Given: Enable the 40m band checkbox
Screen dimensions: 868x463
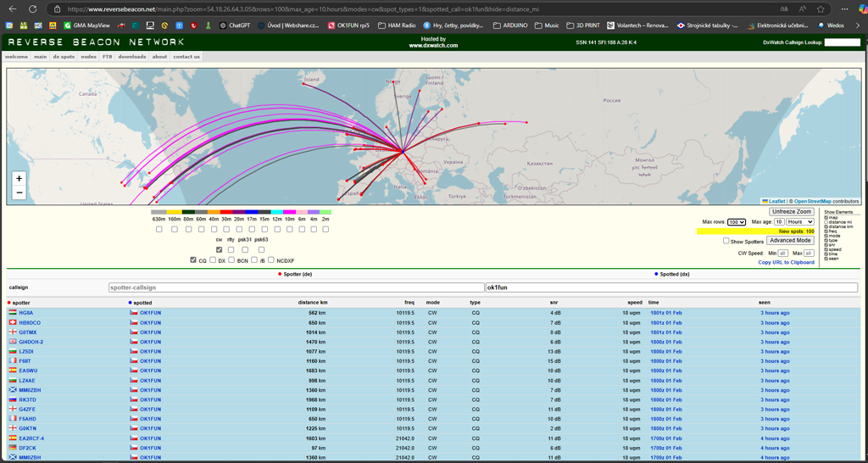Looking at the screenshot, I should 214,229.
